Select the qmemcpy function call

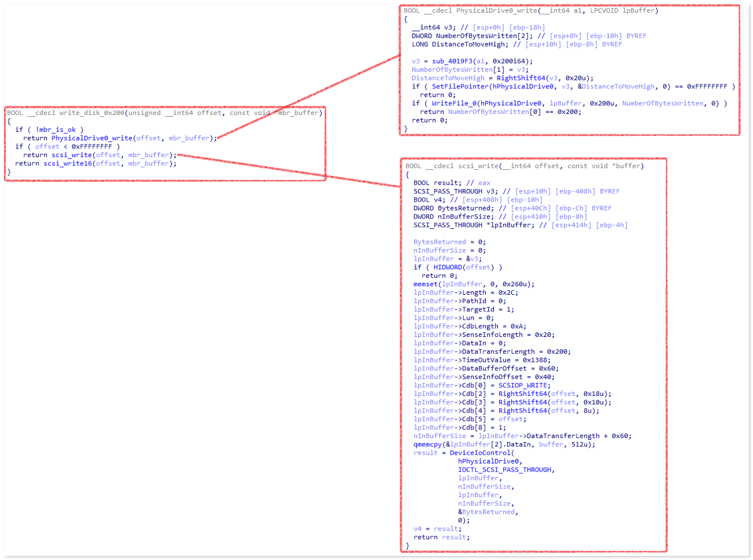427,444
